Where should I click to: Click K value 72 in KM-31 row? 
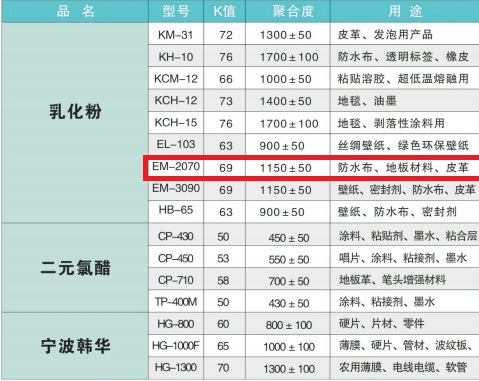(x=225, y=35)
